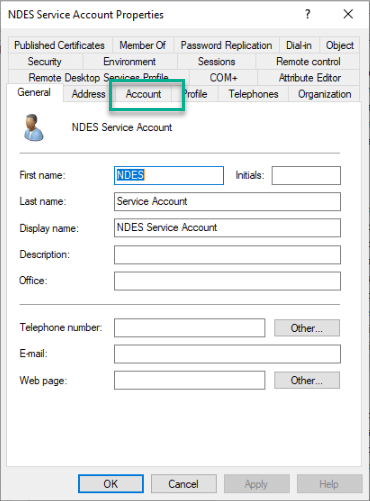Switch to the Address tab
The height and width of the screenshot is (501, 370).
tap(88, 94)
